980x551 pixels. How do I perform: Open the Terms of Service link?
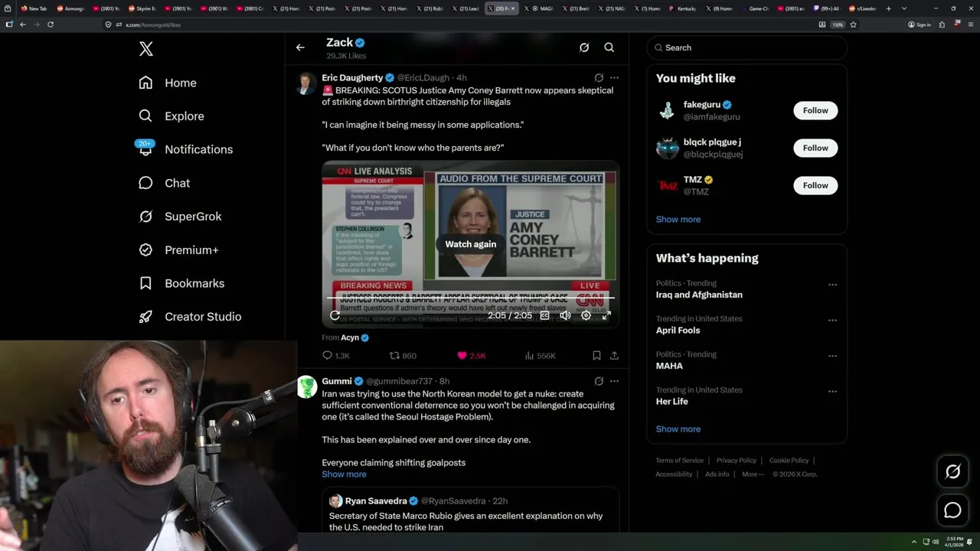tap(679, 461)
